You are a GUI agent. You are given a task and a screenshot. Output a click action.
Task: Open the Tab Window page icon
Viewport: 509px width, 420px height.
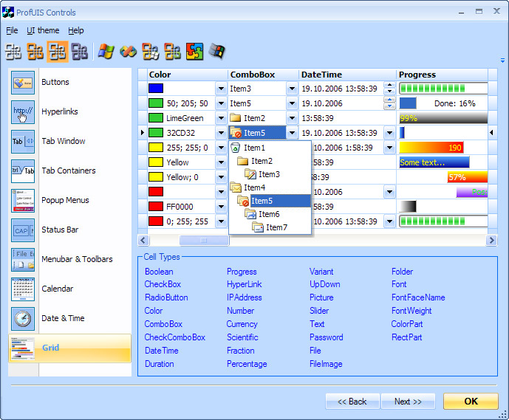click(23, 142)
